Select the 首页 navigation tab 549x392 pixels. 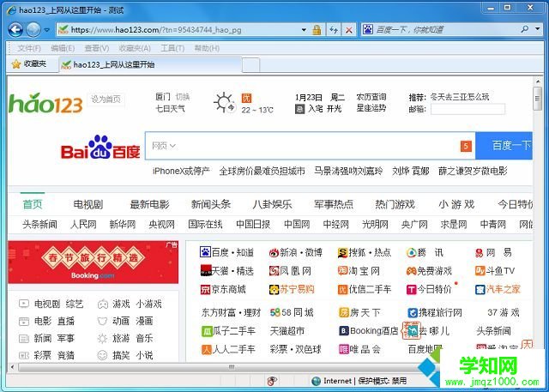33,204
